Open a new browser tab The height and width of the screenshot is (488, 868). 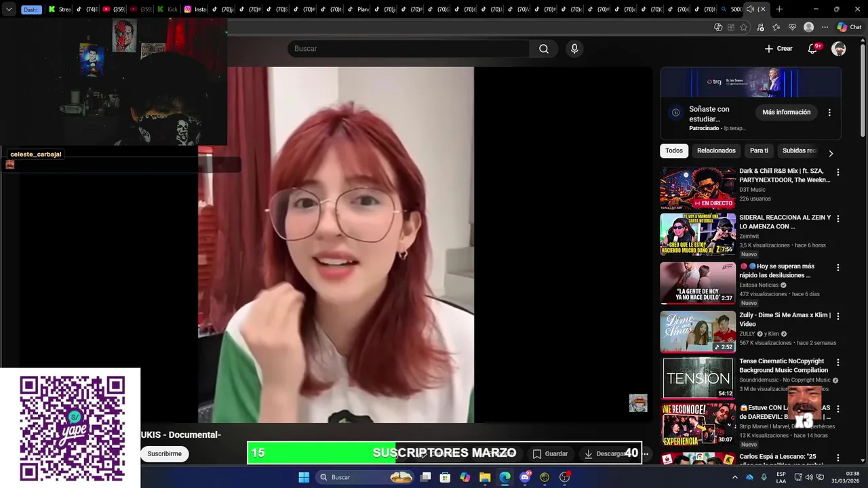click(x=779, y=9)
